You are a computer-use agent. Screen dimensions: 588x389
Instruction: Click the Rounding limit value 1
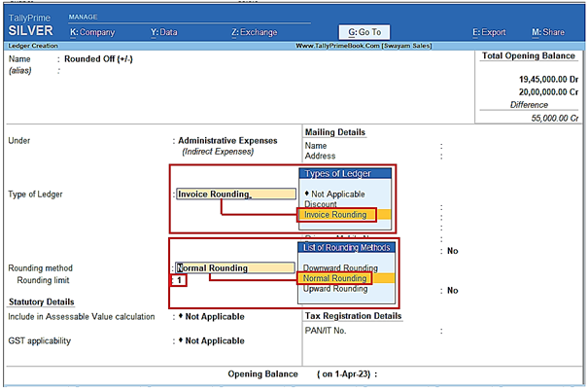pyautogui.click(x=179, y=280)
